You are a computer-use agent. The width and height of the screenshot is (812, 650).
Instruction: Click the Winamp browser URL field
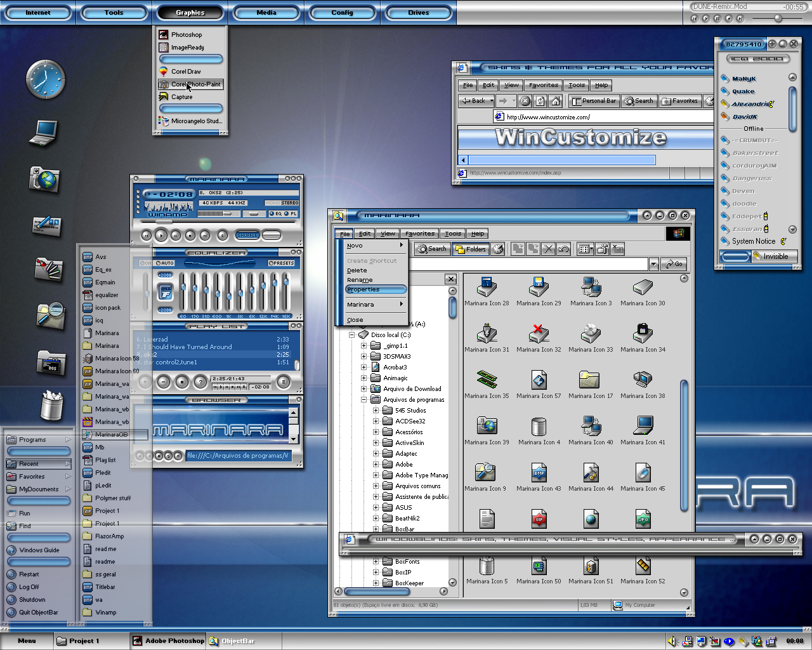coord(239,455)
